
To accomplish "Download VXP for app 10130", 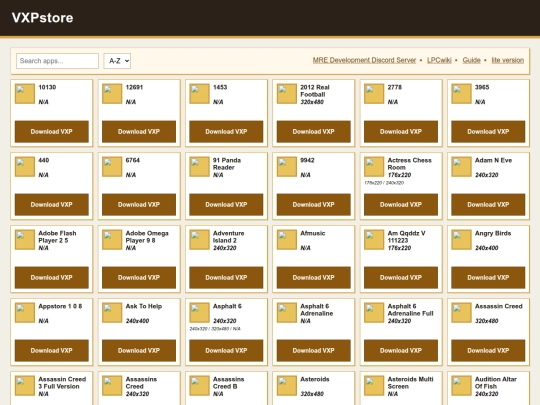I will [x=52, y=132].
